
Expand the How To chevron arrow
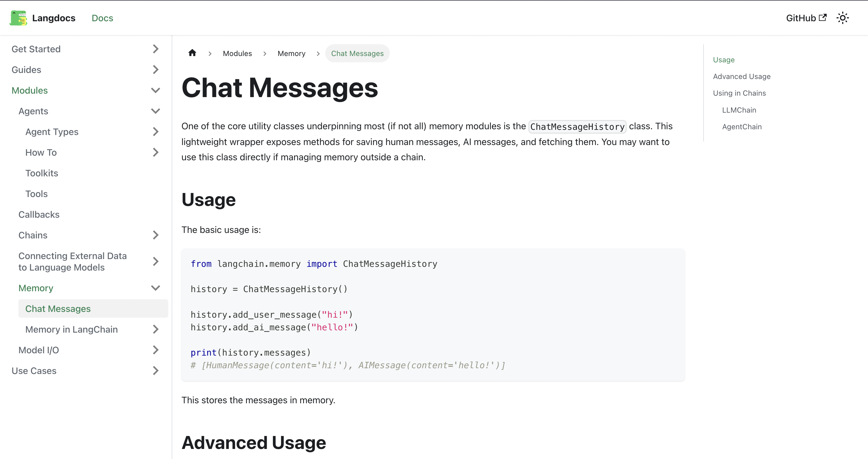[x=155, y=153]
